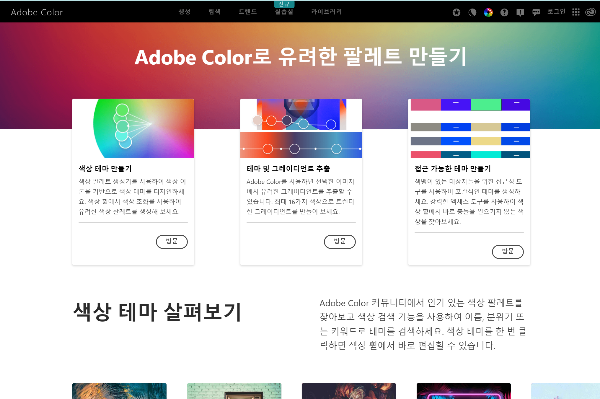Click the exclamation feedback icon
The image size is (600, 399).
[520, 12]
